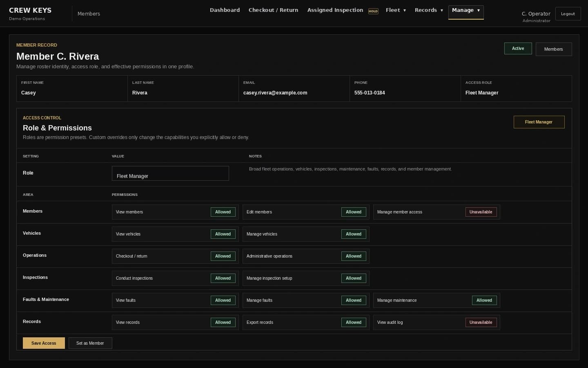Click the Set as Member button
This screenshot has width=588, height=368.
[90, 343]
